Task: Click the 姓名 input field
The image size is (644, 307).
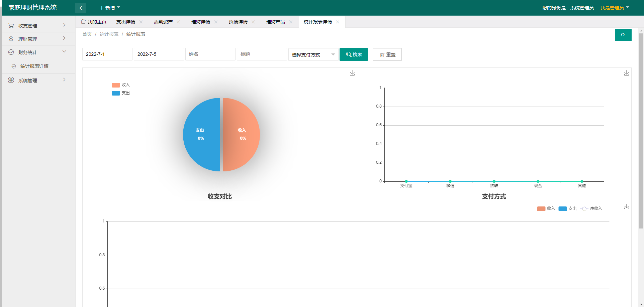Action: point(210,54)
